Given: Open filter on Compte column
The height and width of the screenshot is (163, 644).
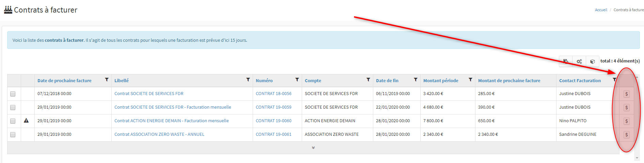Looking at the screenshot, I should point(368,80).
